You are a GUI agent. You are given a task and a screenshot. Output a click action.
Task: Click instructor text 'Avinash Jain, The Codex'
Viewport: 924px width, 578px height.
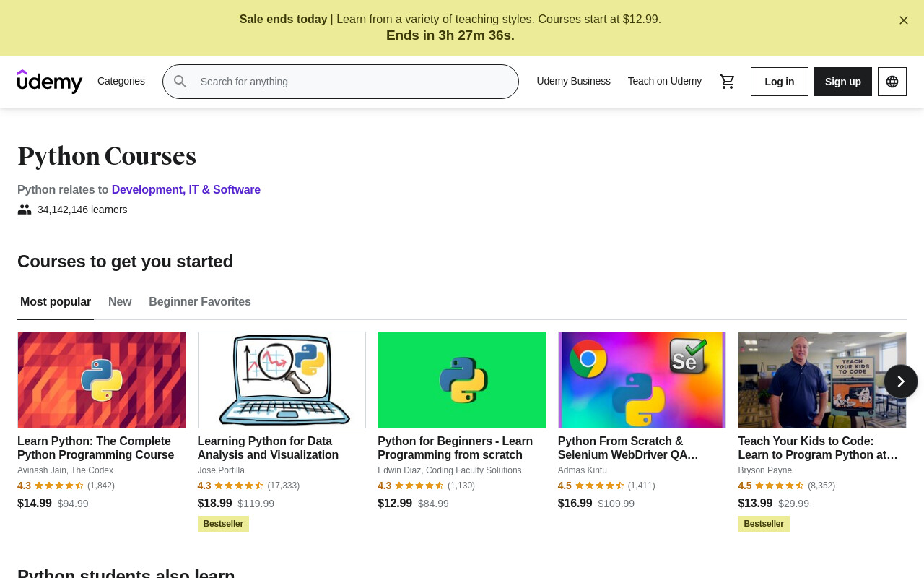click(x=65, y=470)
